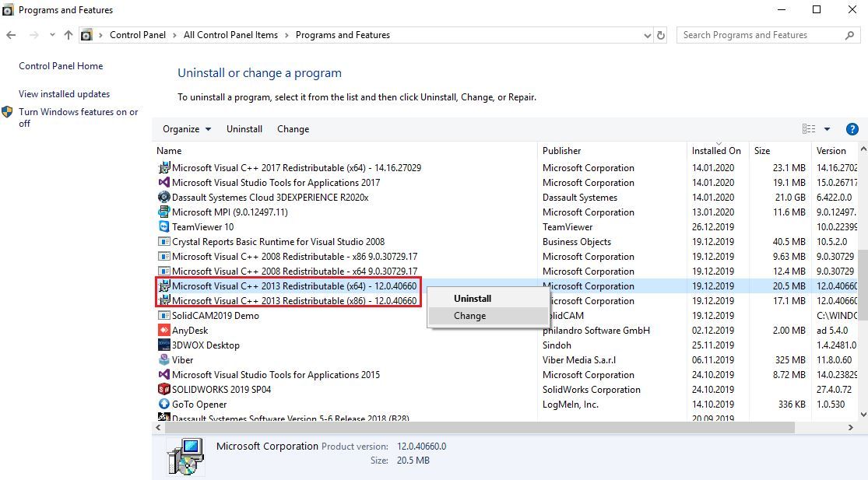Click the AnyDesk program icon
This screenshot has width=868, height=480.
click(x=163, y=331)
